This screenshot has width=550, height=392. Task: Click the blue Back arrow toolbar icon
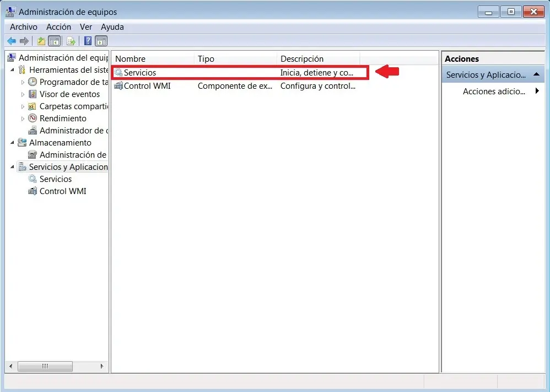coord(12,41)
